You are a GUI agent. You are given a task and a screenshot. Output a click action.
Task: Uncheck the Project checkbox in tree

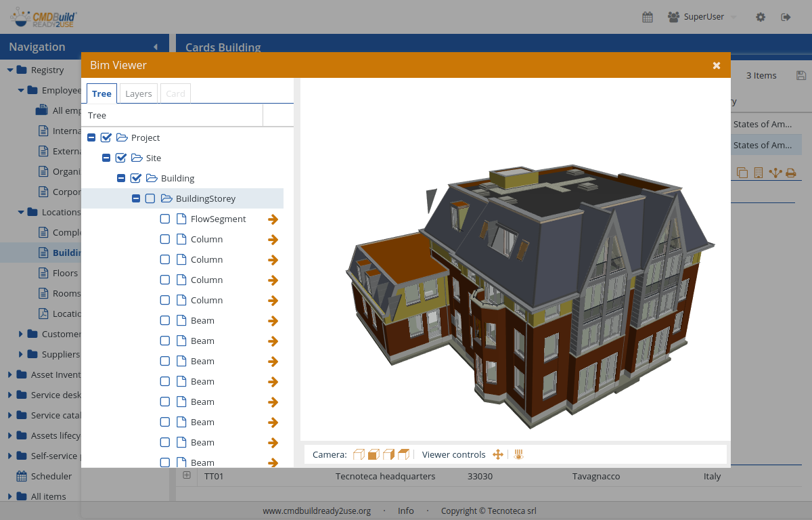point(106,138)
